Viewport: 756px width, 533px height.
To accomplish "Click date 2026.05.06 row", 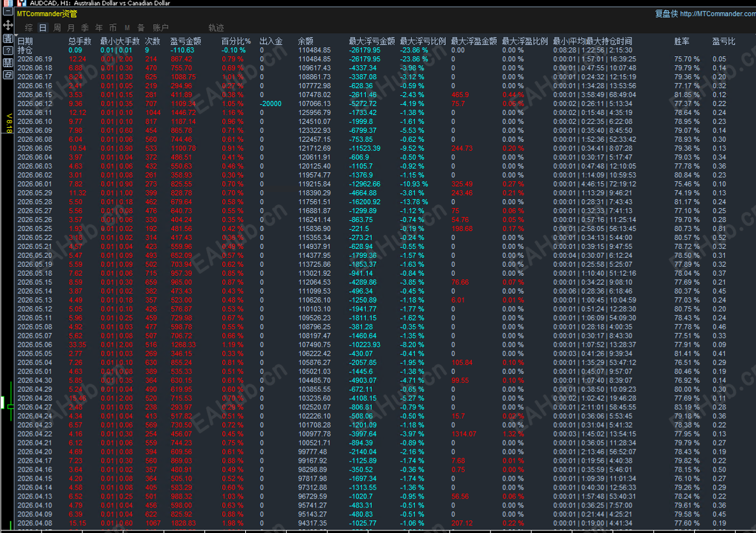I will [x=34, y=345].
